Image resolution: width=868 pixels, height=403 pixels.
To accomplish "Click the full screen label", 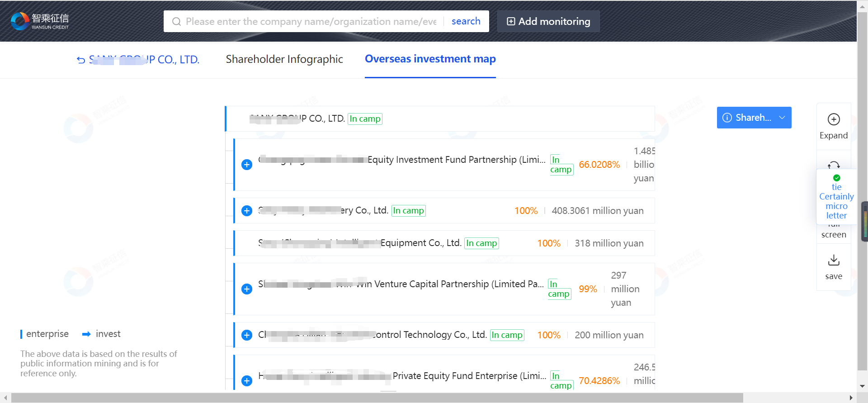I will tap(834, 230).
